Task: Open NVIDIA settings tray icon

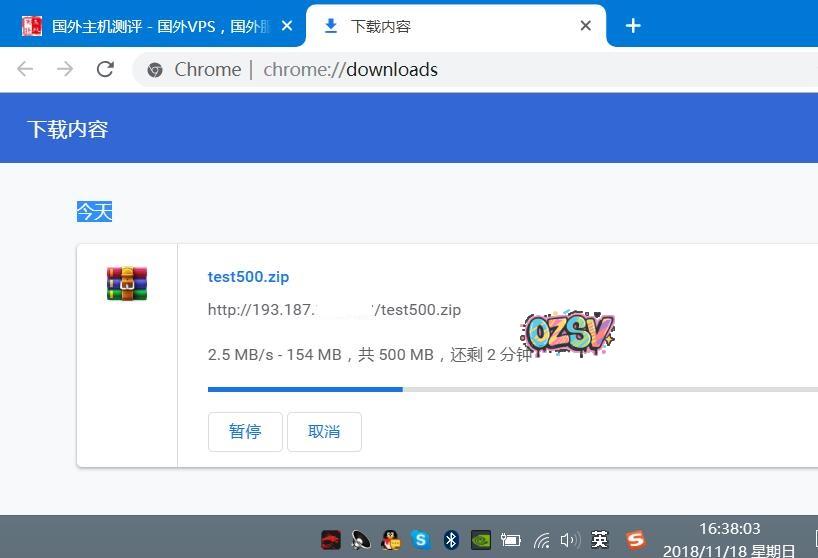Action: click(x=481, y=540)
